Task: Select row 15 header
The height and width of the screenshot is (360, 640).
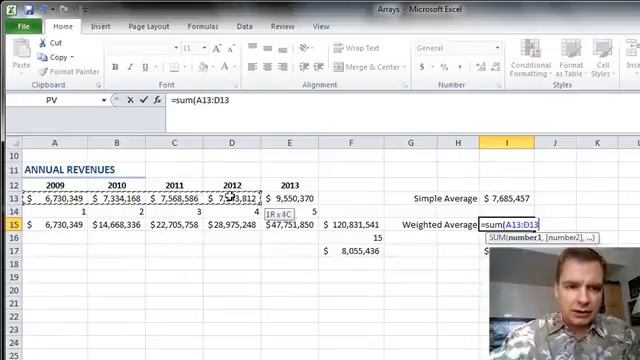Action: click(x=14, y=225)
